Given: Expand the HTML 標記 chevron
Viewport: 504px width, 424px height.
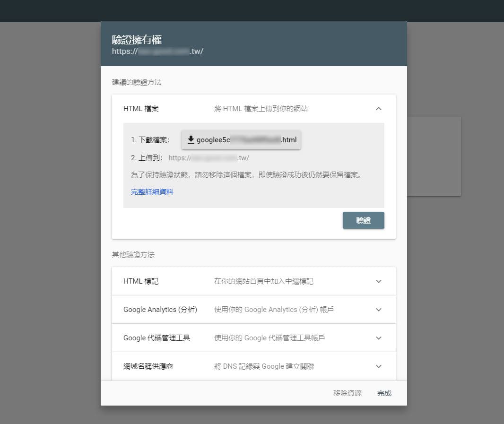Looking at the screenshot, I should pos(378,281).
